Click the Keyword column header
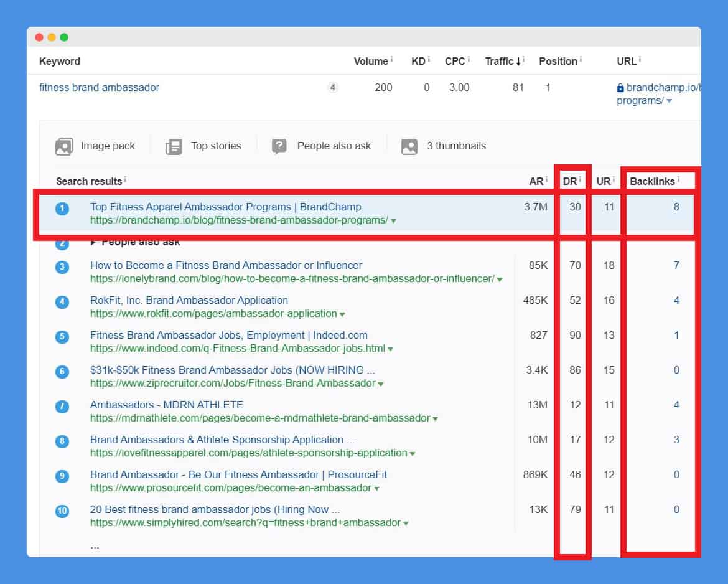 (x=60, y=62)
